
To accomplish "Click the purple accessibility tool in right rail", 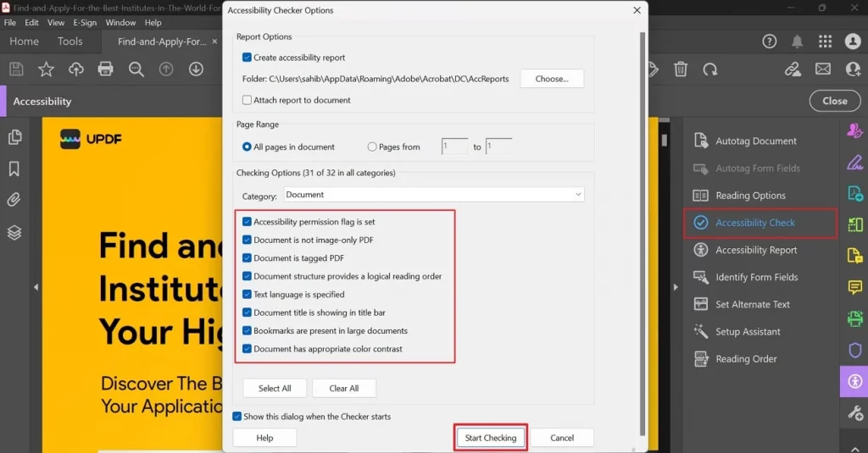I will (x=854, y=381).
